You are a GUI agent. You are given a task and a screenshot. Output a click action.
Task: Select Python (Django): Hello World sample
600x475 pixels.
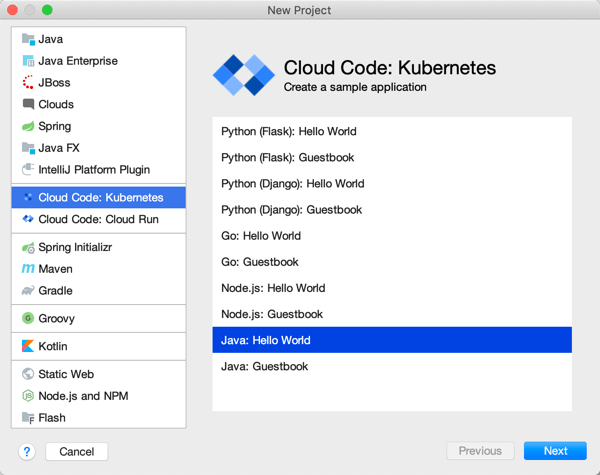pos(392,183)
